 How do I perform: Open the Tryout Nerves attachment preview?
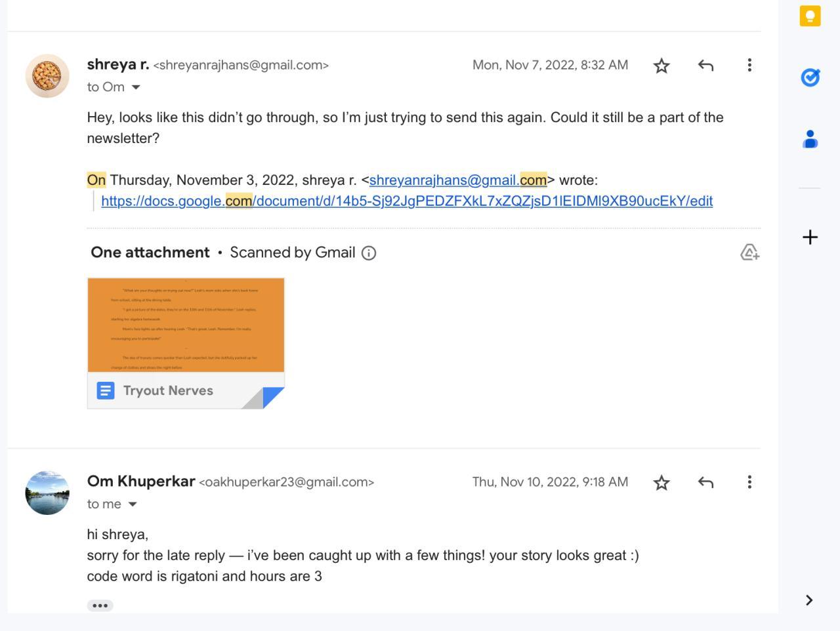click(186, 342)
